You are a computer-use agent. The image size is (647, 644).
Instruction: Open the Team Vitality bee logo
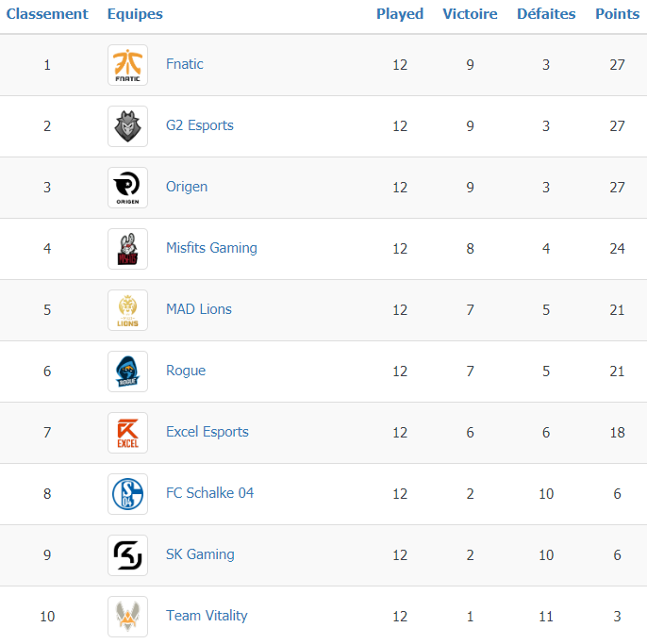tap(127, 617)
